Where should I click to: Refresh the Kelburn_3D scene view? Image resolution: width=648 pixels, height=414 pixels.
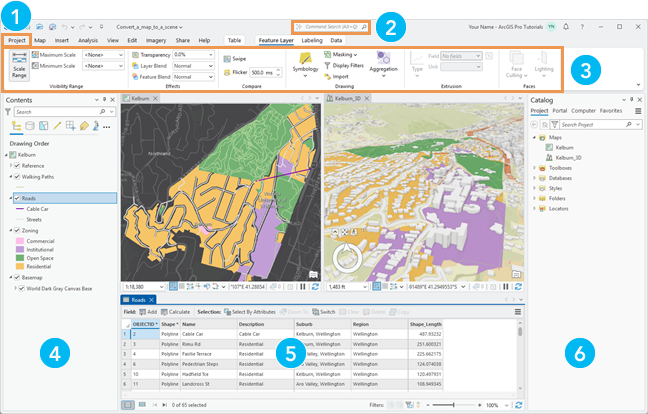[518, 286]
